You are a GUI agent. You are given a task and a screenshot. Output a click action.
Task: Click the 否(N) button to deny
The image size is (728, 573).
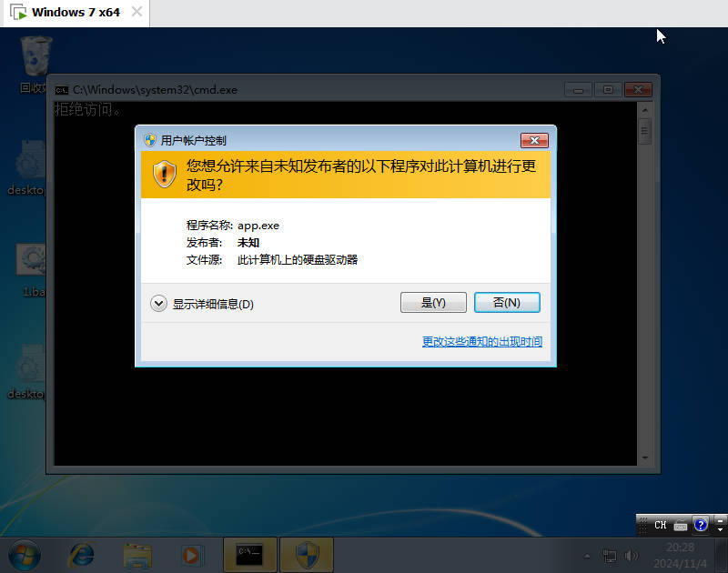coord(507,303)
